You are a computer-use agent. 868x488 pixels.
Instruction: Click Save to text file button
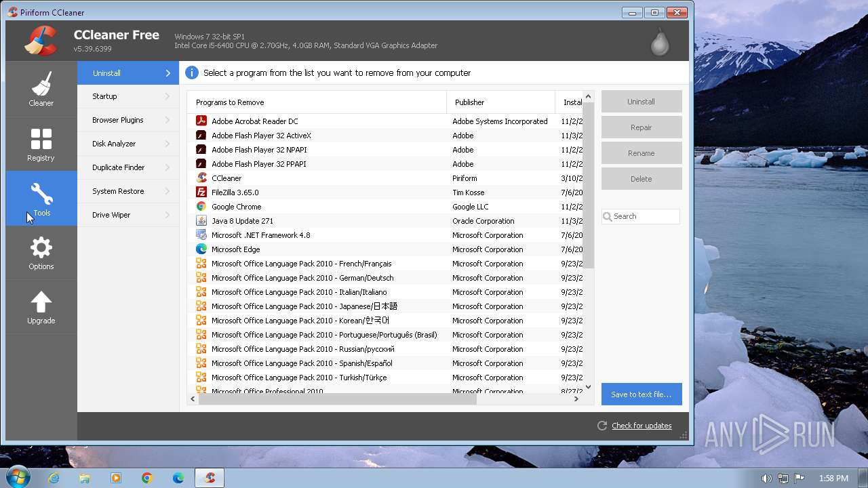coord(642,394)
